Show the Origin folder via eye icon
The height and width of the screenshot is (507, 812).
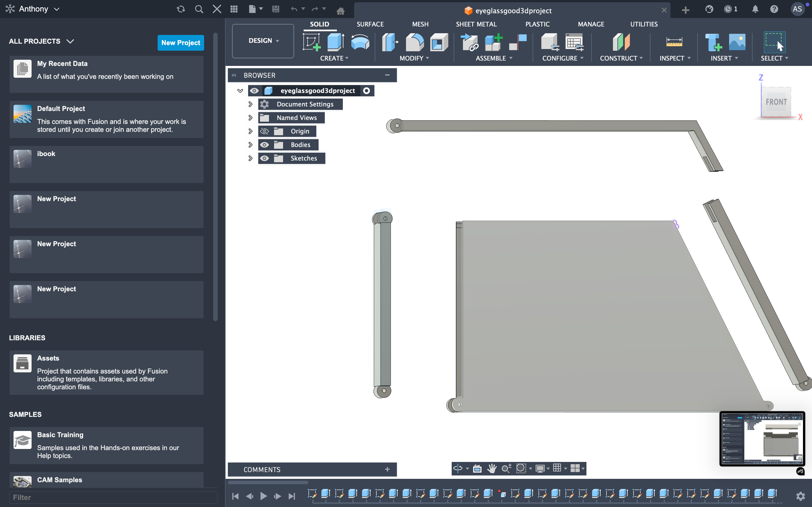click(264, 131)
